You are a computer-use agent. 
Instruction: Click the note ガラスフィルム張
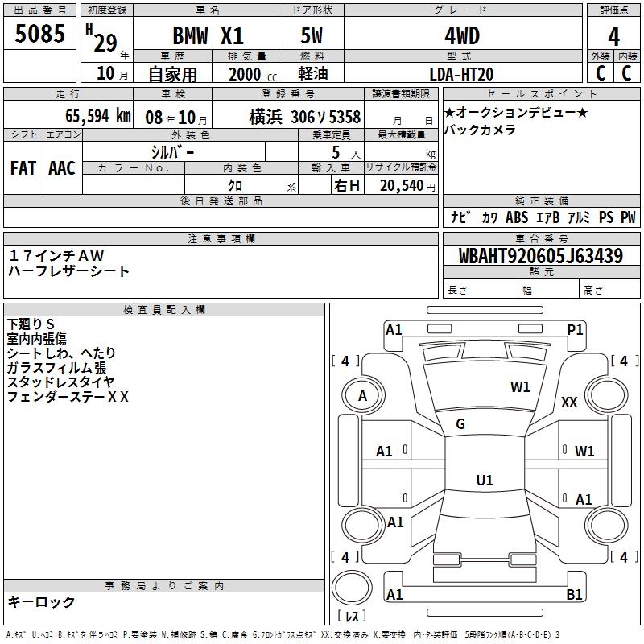tap(56, 368)
